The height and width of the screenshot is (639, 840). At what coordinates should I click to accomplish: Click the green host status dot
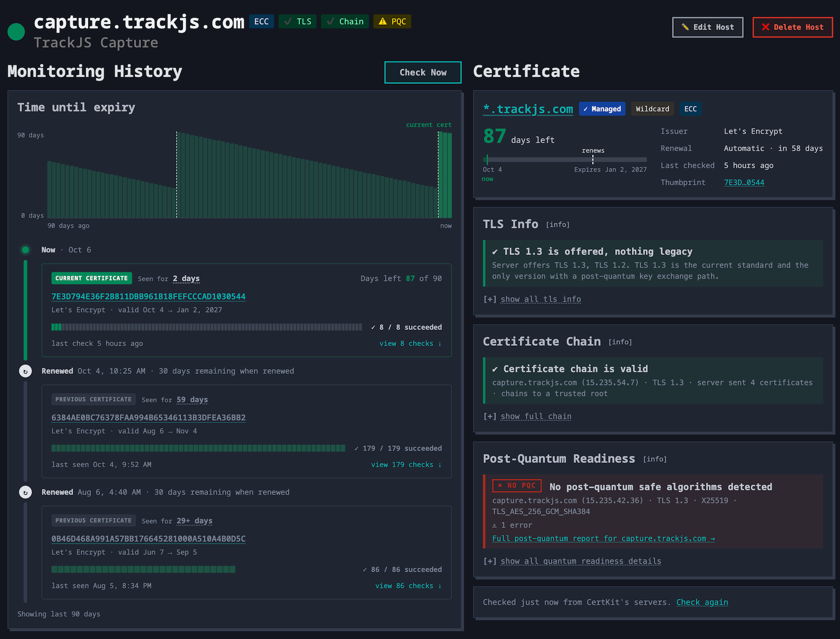16,32
